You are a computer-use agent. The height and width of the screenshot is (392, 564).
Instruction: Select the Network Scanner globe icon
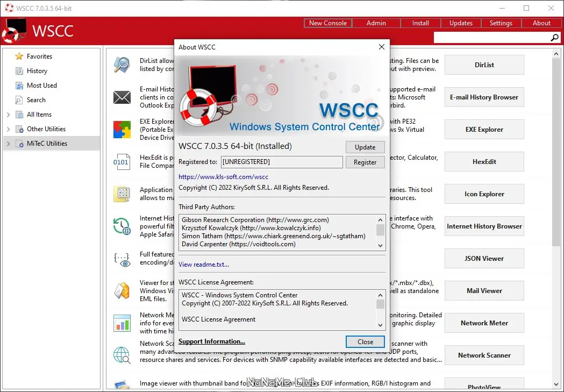[122, 355]
